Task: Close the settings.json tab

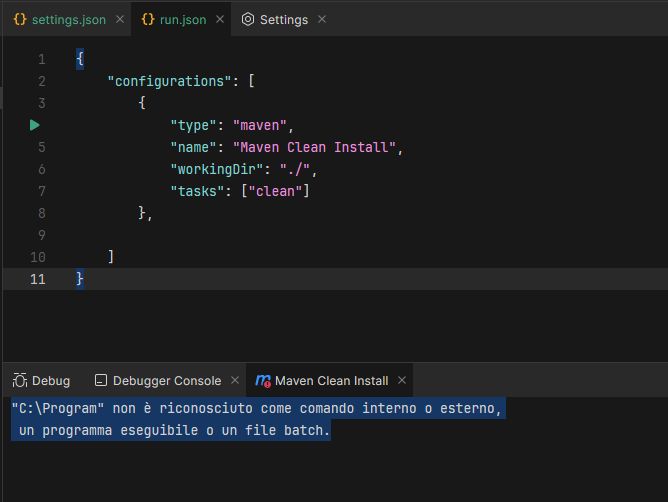Action: [120, 19]
